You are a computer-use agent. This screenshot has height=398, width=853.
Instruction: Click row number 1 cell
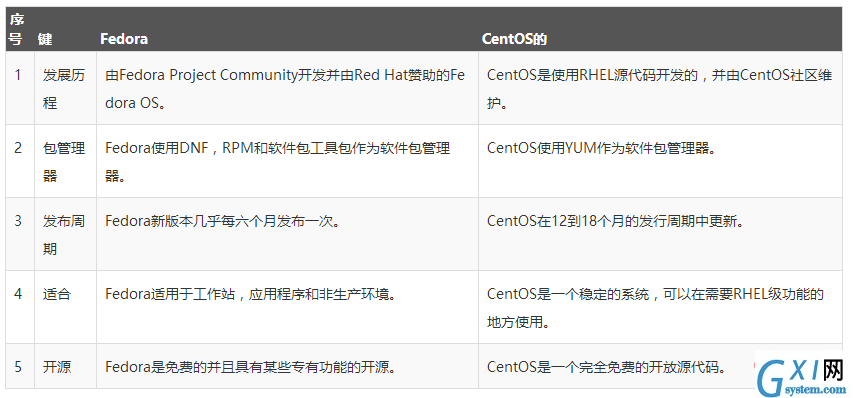tap(20, 88)
